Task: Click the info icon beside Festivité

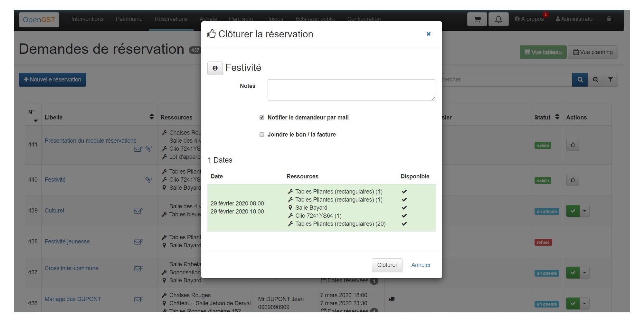Action: (x=215, y=68)
